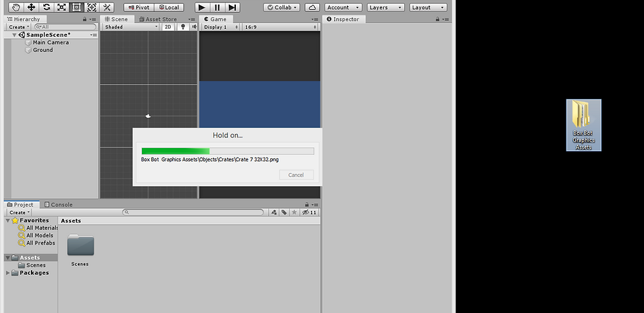
Task: Select the Rotate tool
Action: [x=47, y=7]
